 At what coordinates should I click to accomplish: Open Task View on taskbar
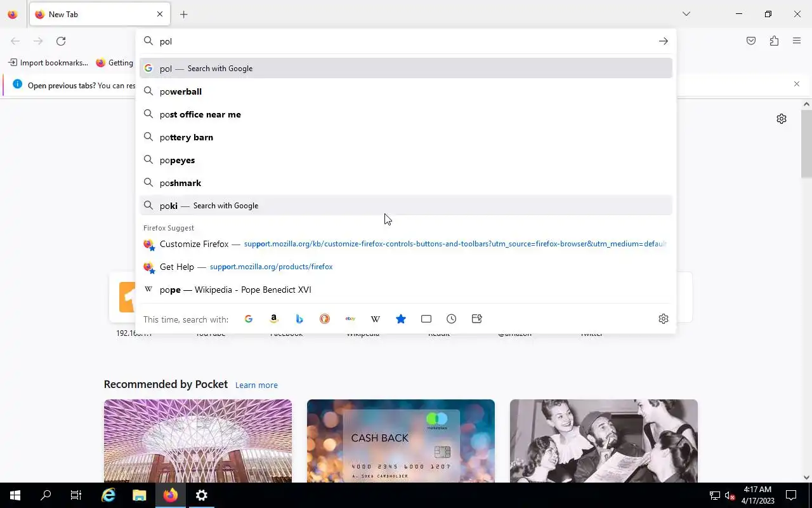[x=76, y=495]
